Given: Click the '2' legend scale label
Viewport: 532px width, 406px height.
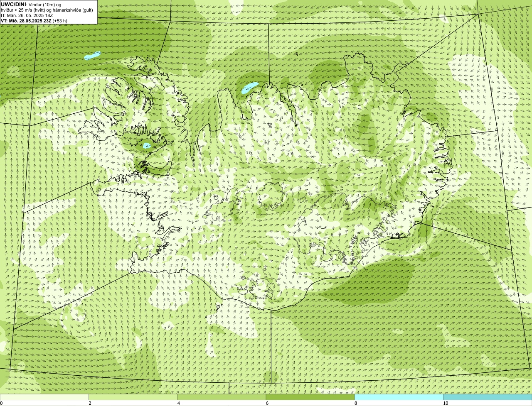Looking at the screenshot, I should [x=90, y=403].
